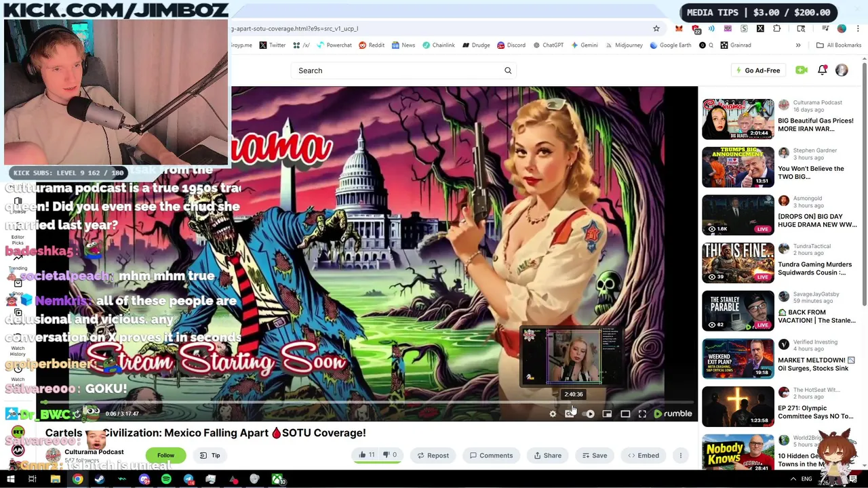Open Nobody Knows video thumbnail
This screenshot has height=488, width=868.
click(x=738, y=453)
